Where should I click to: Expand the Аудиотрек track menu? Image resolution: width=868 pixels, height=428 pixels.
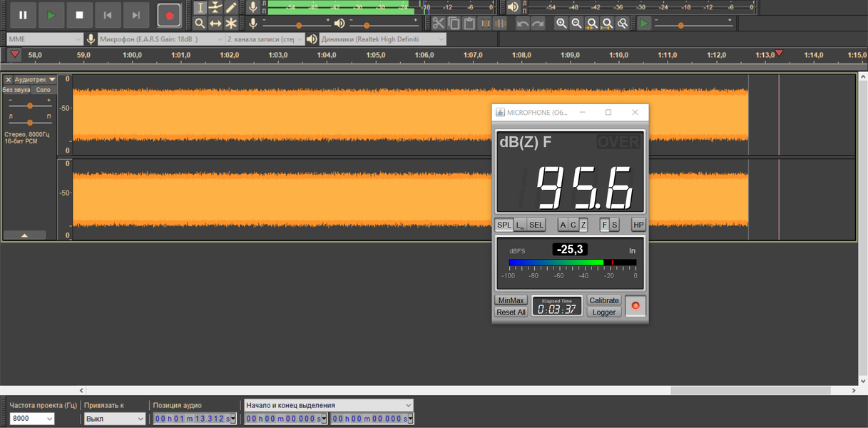[x=36, y=80]
